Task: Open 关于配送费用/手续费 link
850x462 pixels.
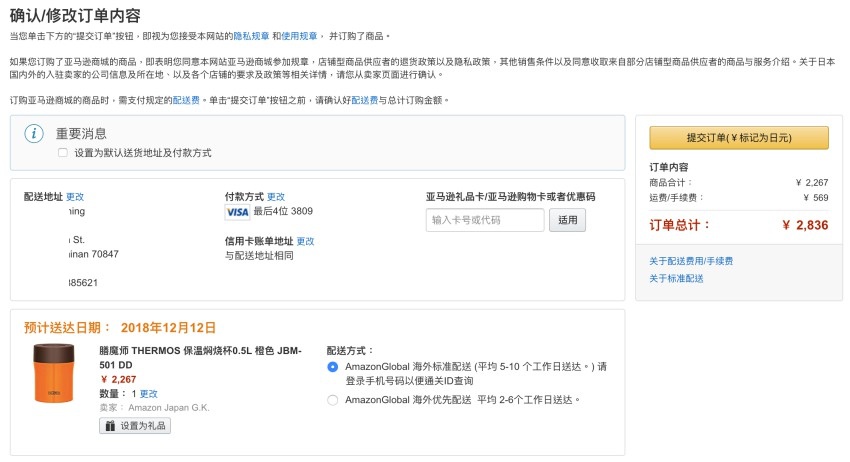Action: (691, 261)
